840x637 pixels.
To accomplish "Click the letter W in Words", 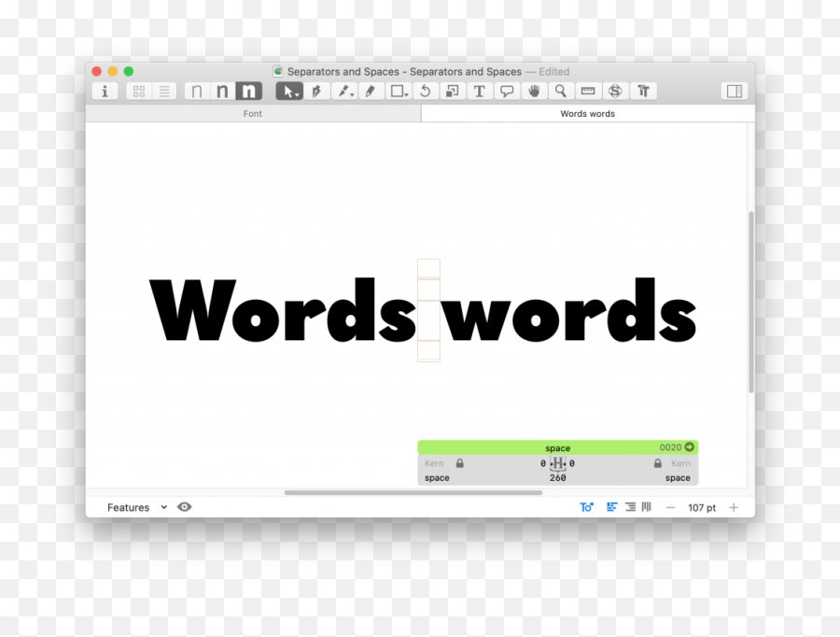I will [193, 310].
